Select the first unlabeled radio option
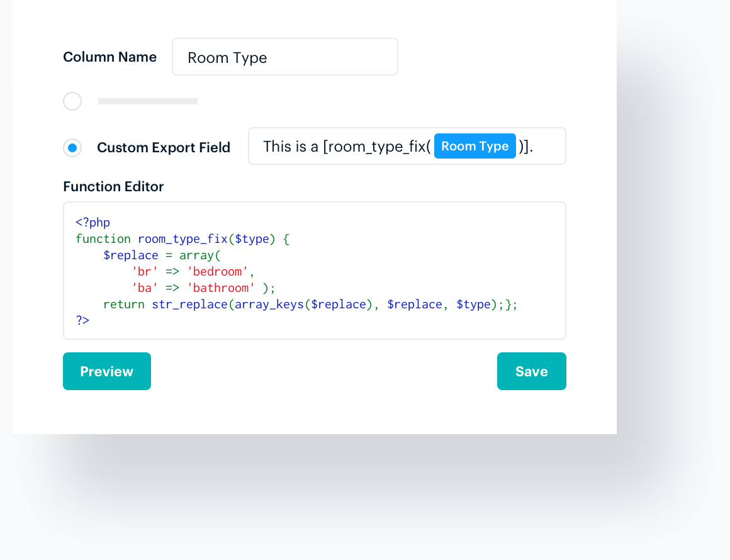The height and width of the screenshot is (560, 730). point(72,101)
